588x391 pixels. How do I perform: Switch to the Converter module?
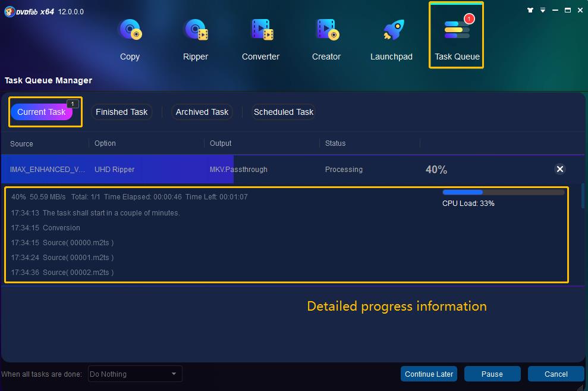(260, 31)
